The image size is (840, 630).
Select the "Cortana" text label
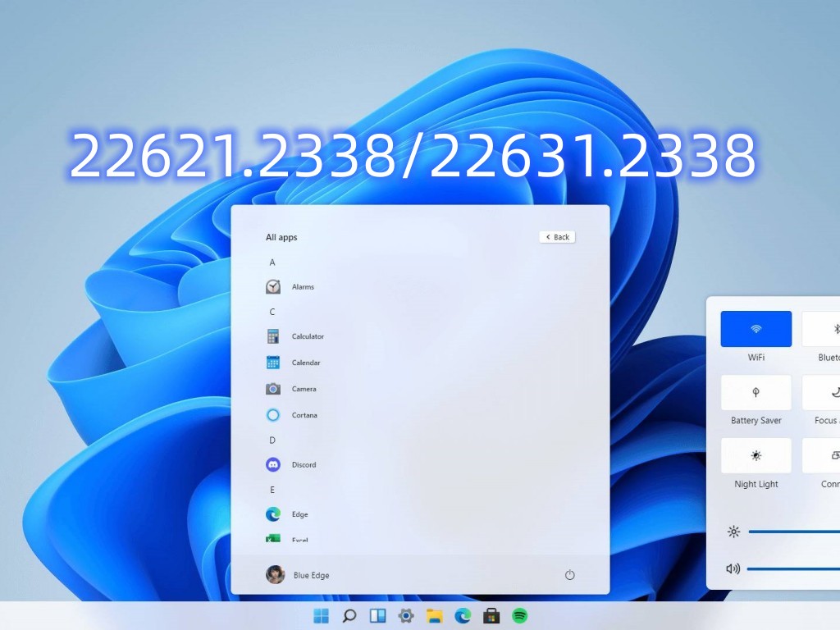click(x=304, y=415)
